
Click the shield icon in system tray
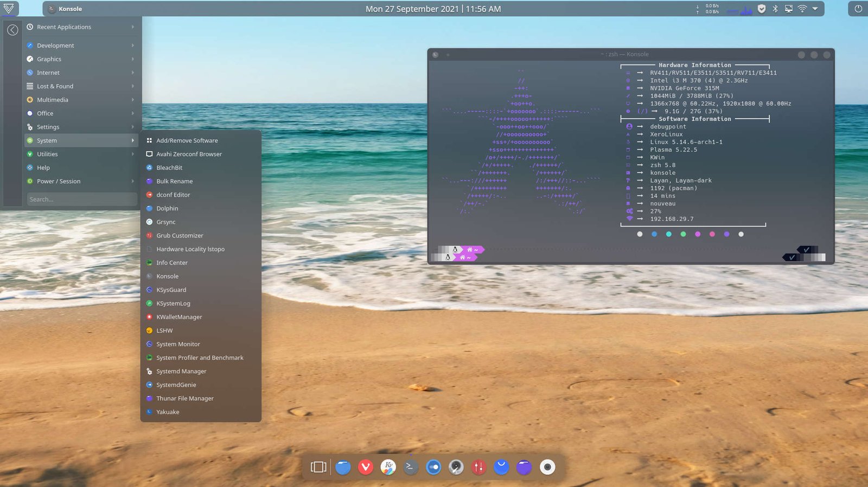(762, 9)
